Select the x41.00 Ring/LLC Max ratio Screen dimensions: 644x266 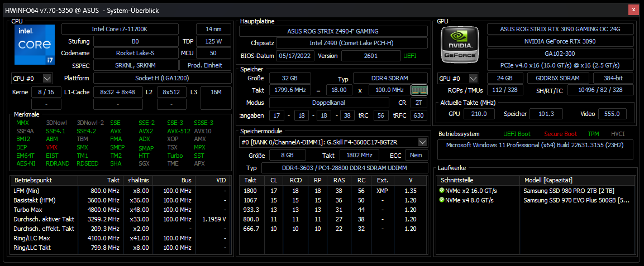click(140, 238)
